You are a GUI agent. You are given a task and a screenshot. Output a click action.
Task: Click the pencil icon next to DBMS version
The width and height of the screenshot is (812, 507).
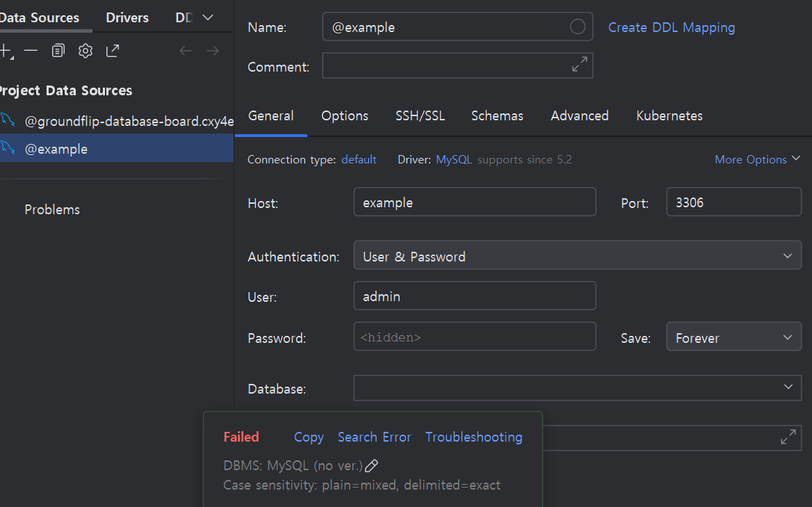click(x=371, y=465)
